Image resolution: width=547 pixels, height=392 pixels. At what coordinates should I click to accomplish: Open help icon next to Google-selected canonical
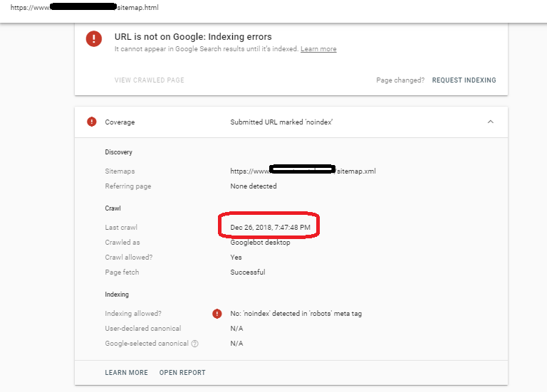coord(195,344)
